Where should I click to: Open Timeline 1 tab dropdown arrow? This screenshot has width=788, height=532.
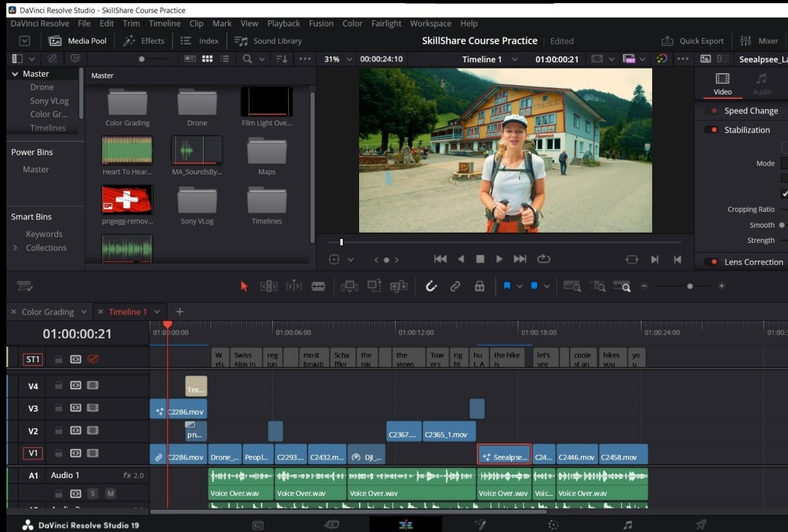click(x=158, y=312)
